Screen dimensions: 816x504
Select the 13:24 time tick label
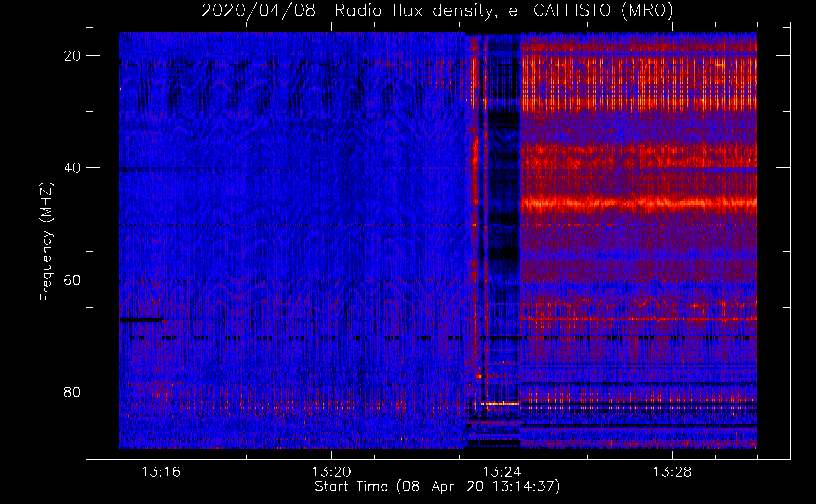click(x=502, y=472)
